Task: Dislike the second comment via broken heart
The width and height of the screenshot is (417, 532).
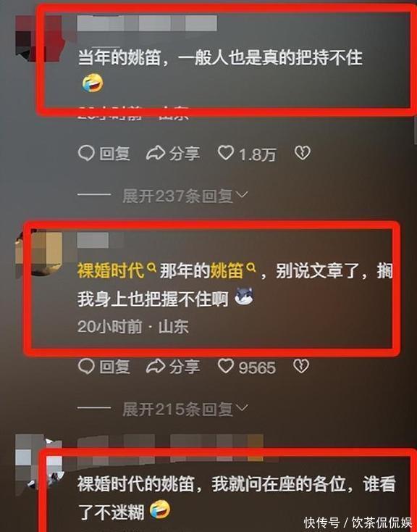Action: 301,367
